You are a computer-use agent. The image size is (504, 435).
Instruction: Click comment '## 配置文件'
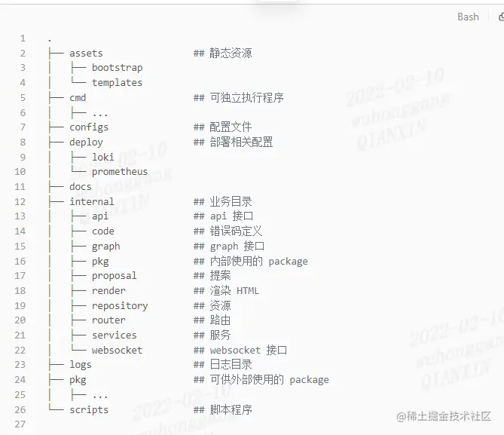222,127
